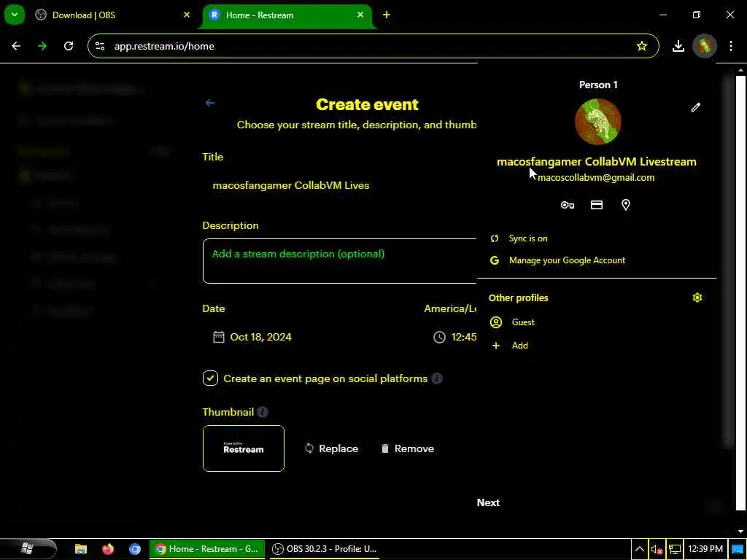Go back using Create event arrow
This screenshot has height=560, width=747.
tap(209, 103)
